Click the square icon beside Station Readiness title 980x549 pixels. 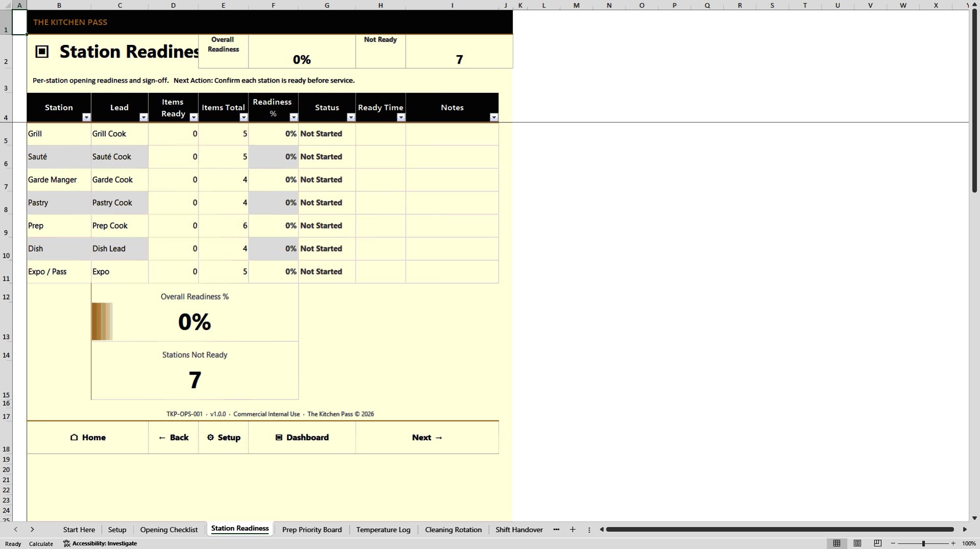(x=42, y=52)
